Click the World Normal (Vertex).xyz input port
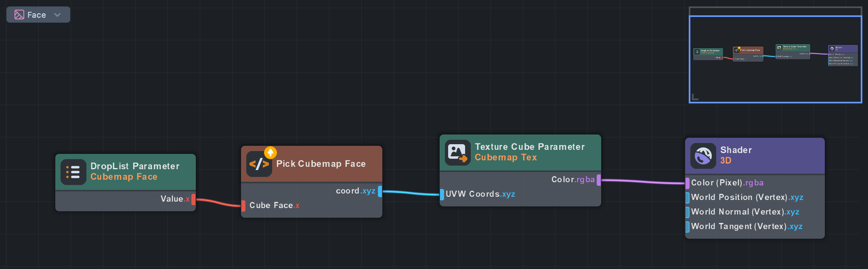 688,212
